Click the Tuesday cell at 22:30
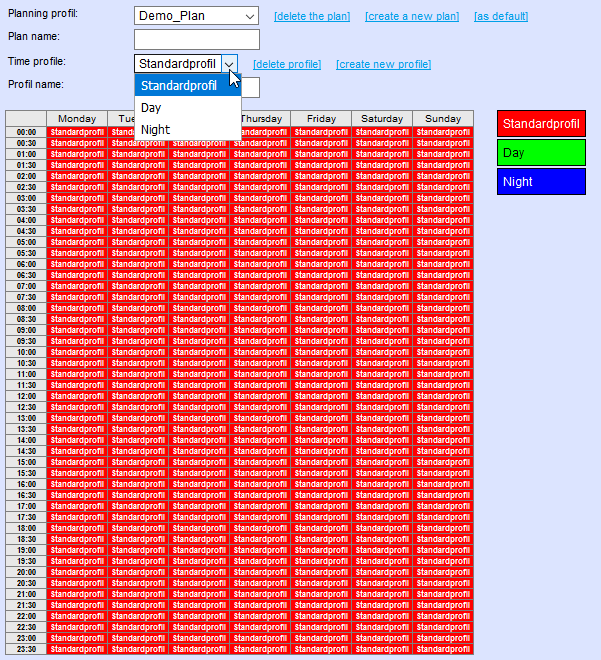Screen dimensions: 601x660 (138, 627)
